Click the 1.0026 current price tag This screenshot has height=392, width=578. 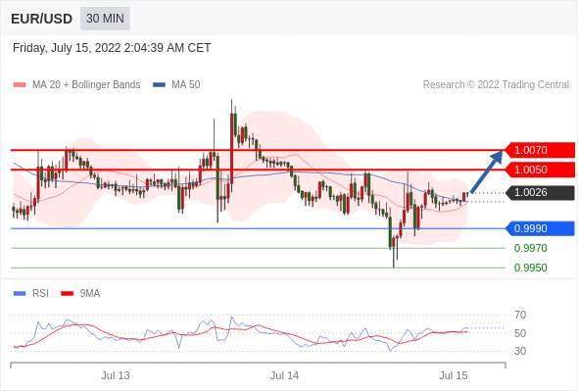(539, 192)
